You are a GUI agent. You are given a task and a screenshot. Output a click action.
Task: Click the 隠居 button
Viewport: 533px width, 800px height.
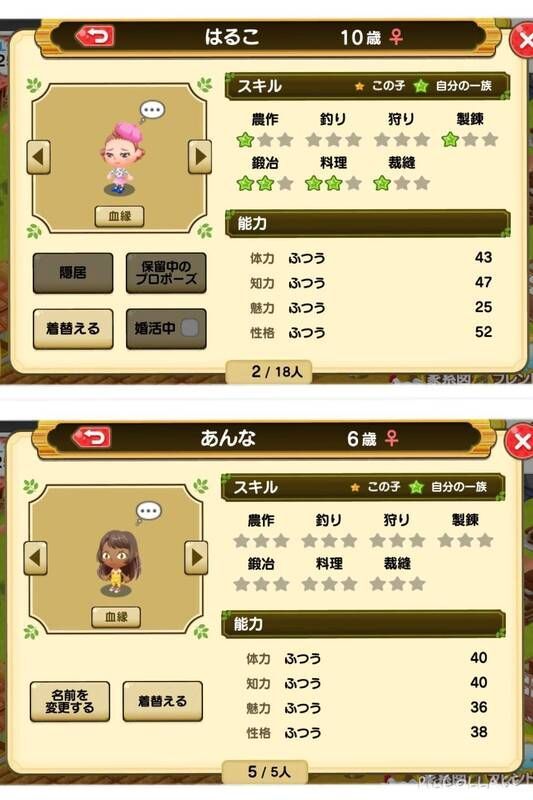pyautogui.click(x=73, y=273)
